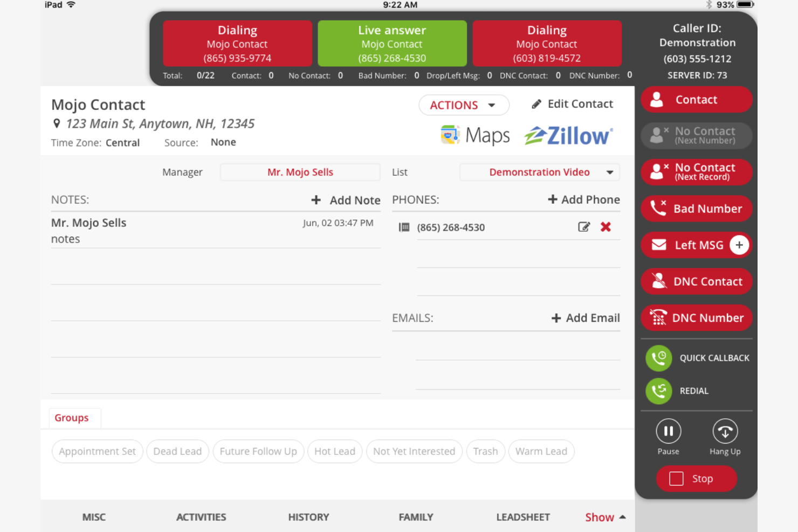The height and width of the screenshot is (532, 798).
Task: Click Edit Contact
Action: click(572, 103)
